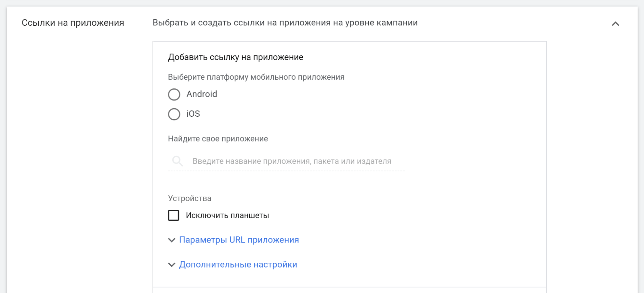Select the iOS platform radio button
This screenshot has height=293, width=644.
(x=174, y=114)
